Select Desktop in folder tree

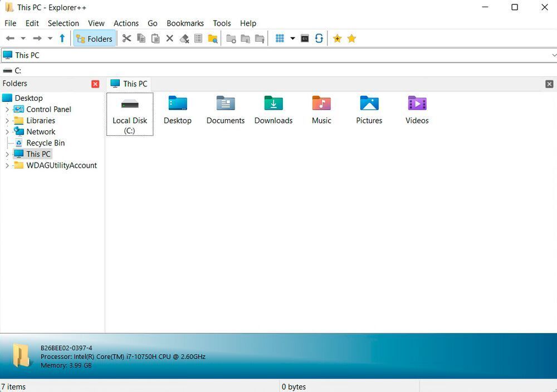coord(28,98)
